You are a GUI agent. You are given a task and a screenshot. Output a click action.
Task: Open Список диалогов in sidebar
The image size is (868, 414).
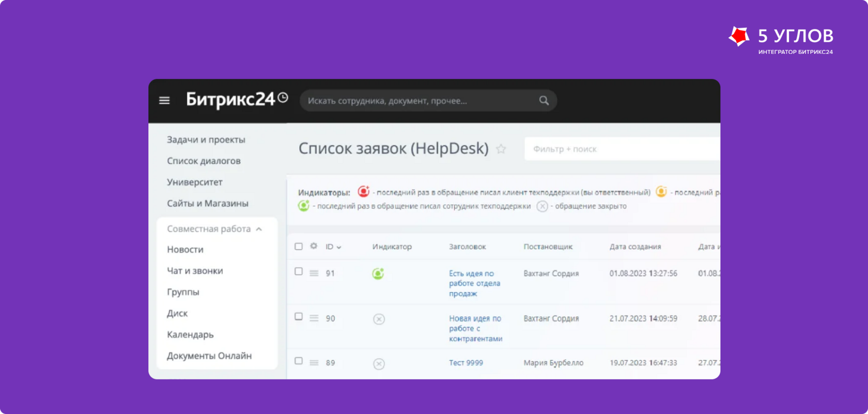tap(204, 161)
